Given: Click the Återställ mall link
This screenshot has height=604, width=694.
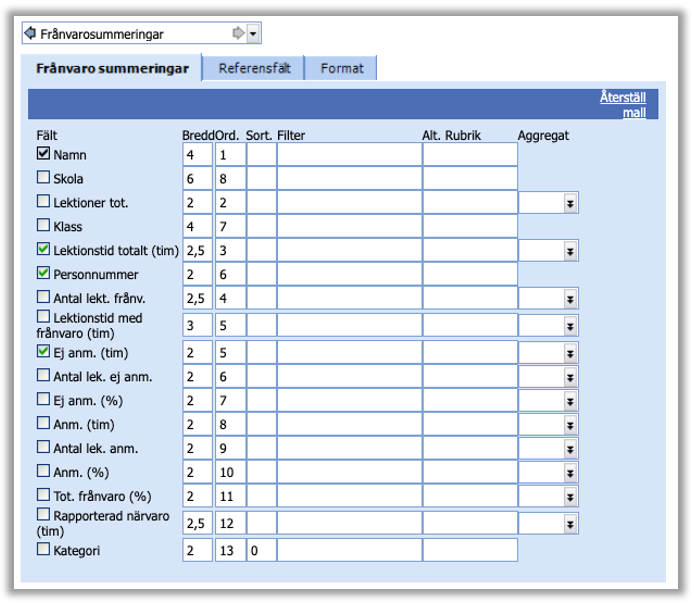Looking at the screenshot, I should pyautogui.click(x=622, y=105).
